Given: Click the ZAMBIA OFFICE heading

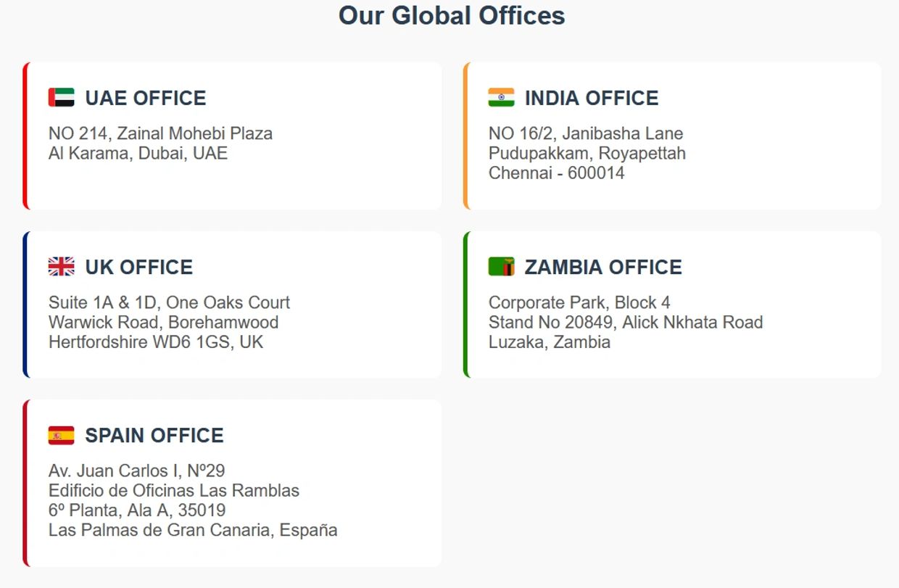Looking at the screenshot, I should [x=602, y=267].
